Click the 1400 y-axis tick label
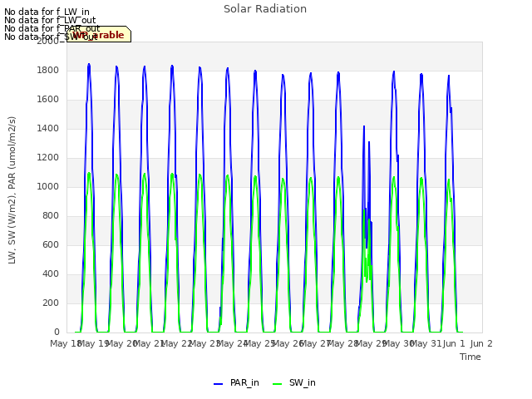 pos(48,128)
